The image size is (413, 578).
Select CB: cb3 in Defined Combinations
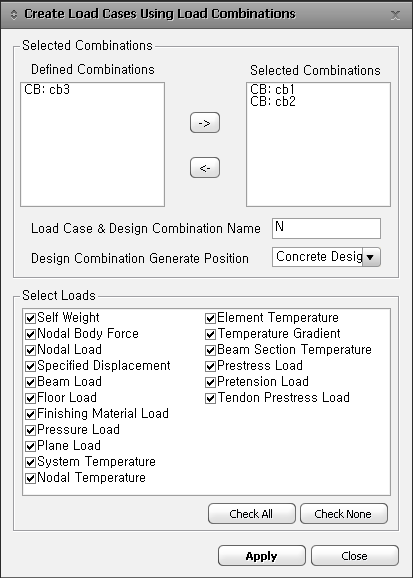[x=47, y=89]
